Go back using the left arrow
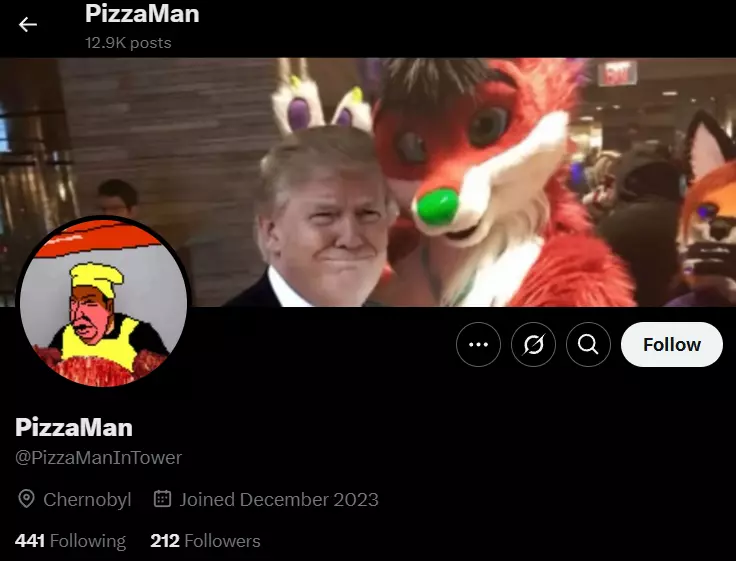736x561 pixels. point(27,24)
